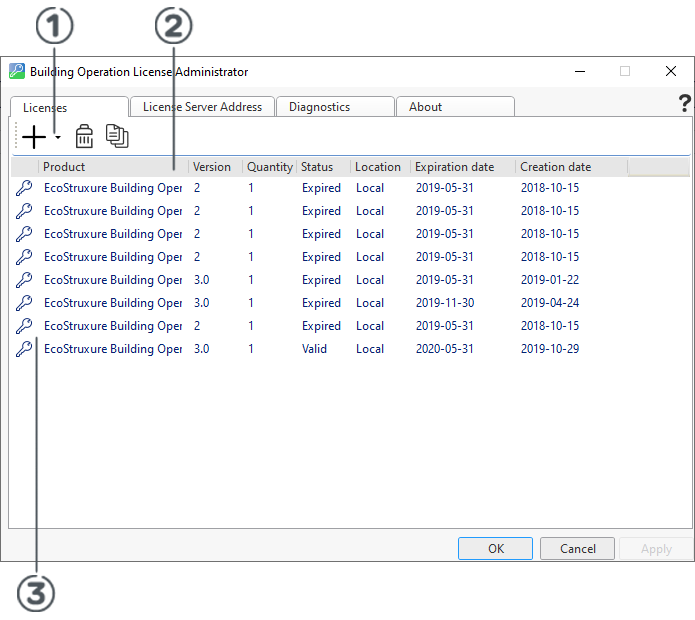Image resolution: width=695 pixels, height=620 pixels.
Task: Switch to the Licenses tab
Action: coord(69,107)
